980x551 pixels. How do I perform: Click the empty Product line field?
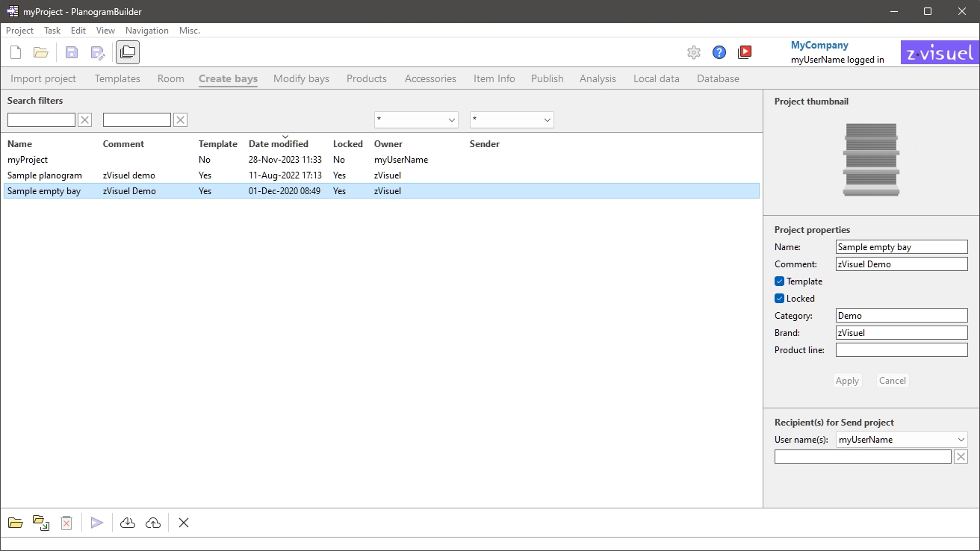pos(902,350)
